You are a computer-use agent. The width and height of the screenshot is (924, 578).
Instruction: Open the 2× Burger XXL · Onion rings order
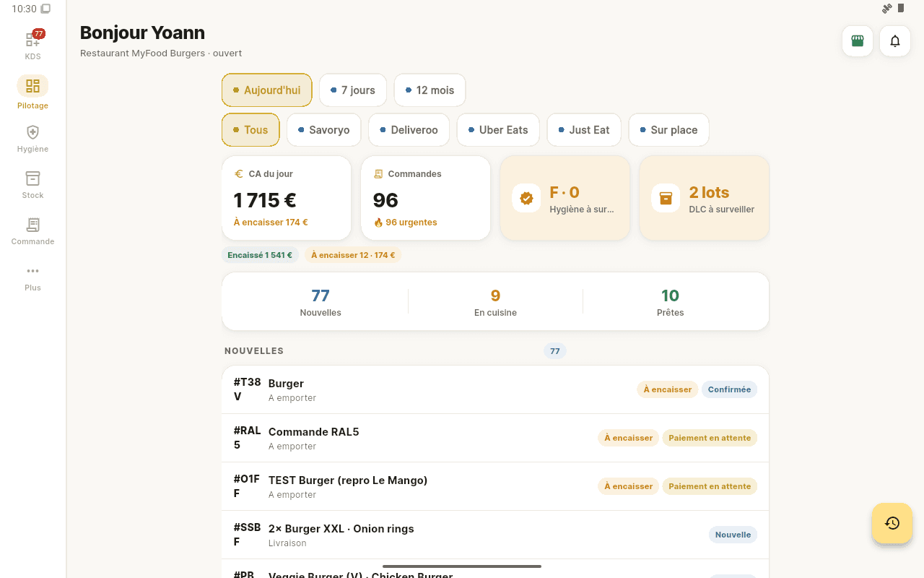pos(495,535)
